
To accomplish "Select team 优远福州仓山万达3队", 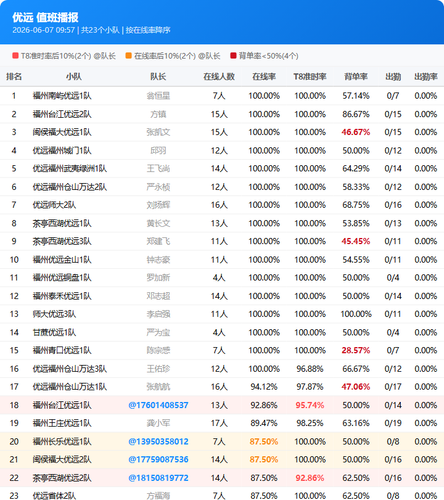I will pyautogui.click(x=70, y=369).
